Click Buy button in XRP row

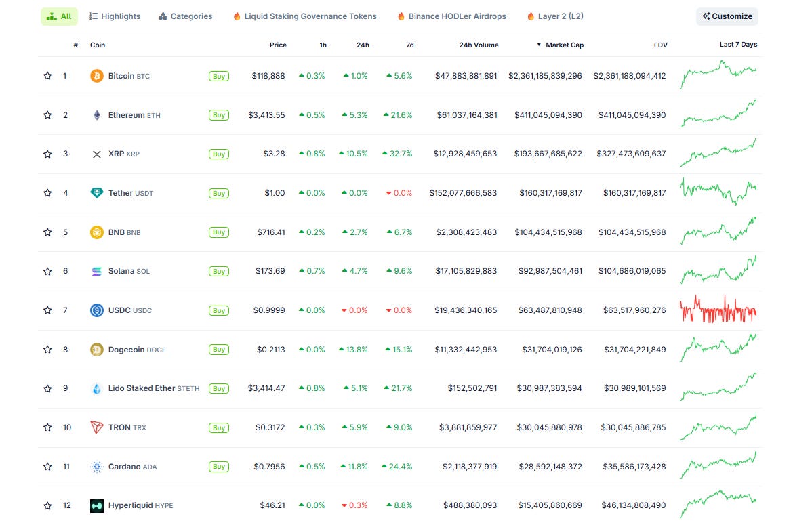click(x=218, y=154)
